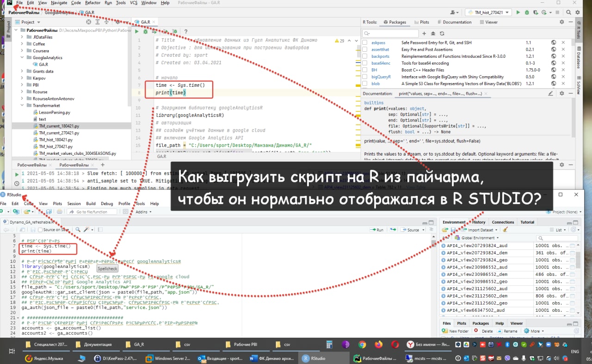Screen dimensions: 592x364
Task: Tick the blob package checkbox
Action: (x=365, y=84)
